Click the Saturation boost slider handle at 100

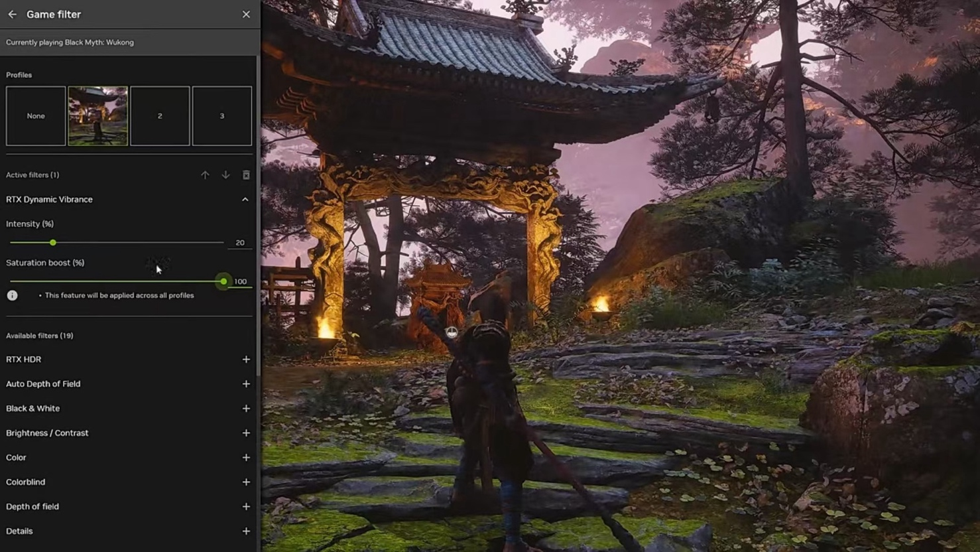pyautogui.click(x=223, y=281)
